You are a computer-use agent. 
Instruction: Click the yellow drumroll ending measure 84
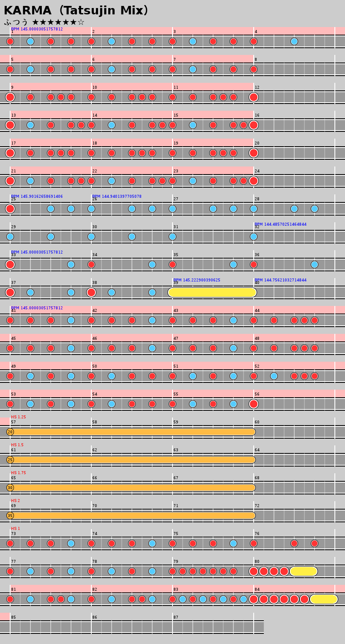pos(324,599)
